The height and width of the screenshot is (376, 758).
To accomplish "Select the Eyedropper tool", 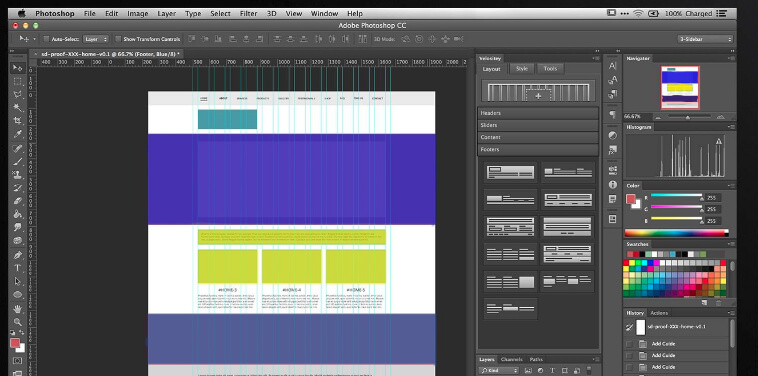I will pos(17,134).
